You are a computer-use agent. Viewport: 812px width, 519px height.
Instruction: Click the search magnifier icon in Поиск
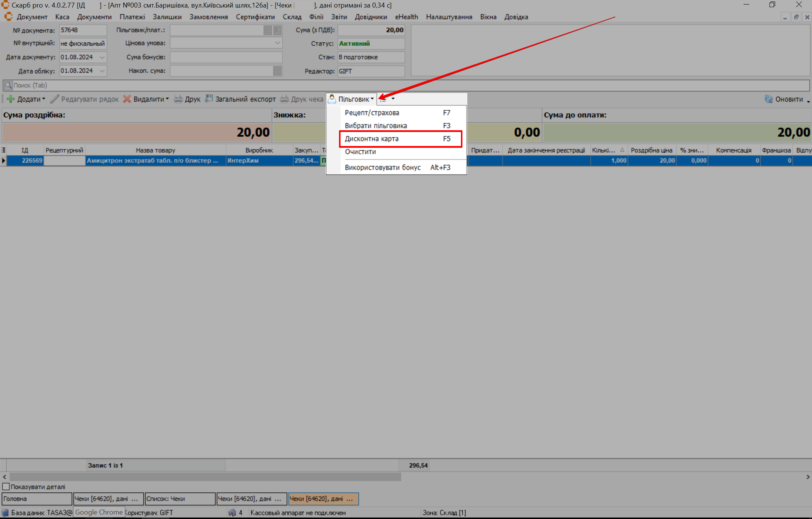point(8,85)
